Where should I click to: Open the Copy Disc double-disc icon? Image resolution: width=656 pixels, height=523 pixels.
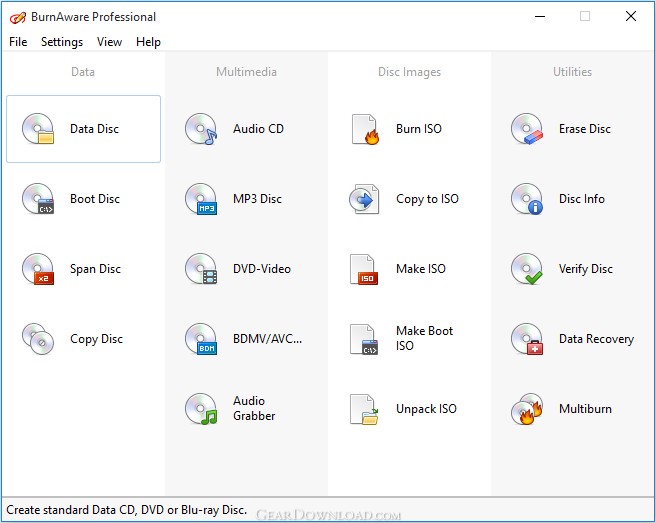(38, 339)
